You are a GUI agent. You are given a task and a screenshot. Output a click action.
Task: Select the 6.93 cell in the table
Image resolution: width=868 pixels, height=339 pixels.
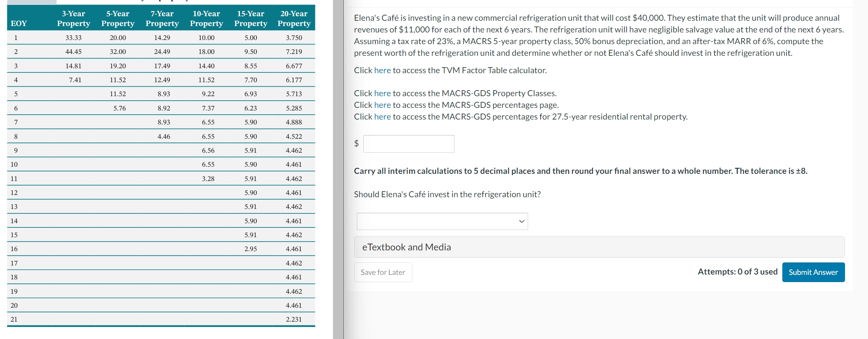click(251, 94)
